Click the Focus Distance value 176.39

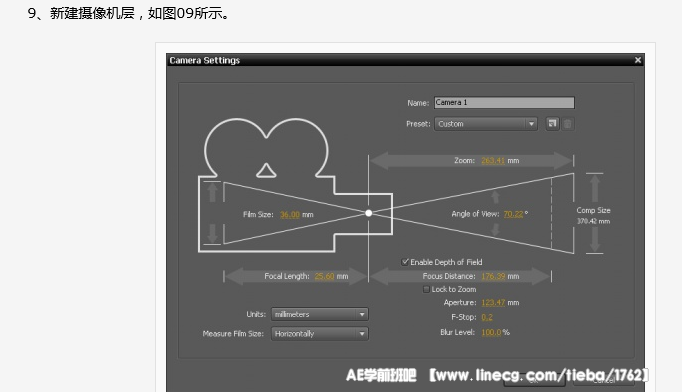tap(493, 276)
